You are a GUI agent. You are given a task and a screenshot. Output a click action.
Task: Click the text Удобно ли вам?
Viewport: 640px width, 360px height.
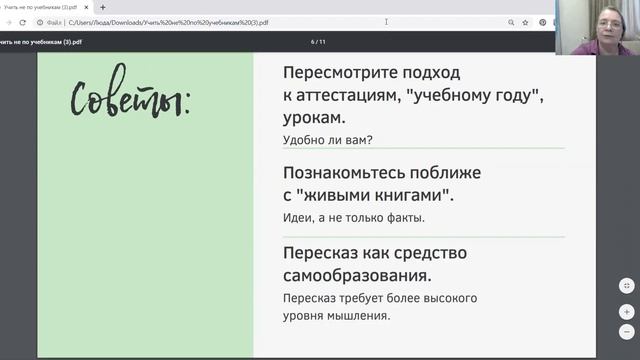[328, 140]
